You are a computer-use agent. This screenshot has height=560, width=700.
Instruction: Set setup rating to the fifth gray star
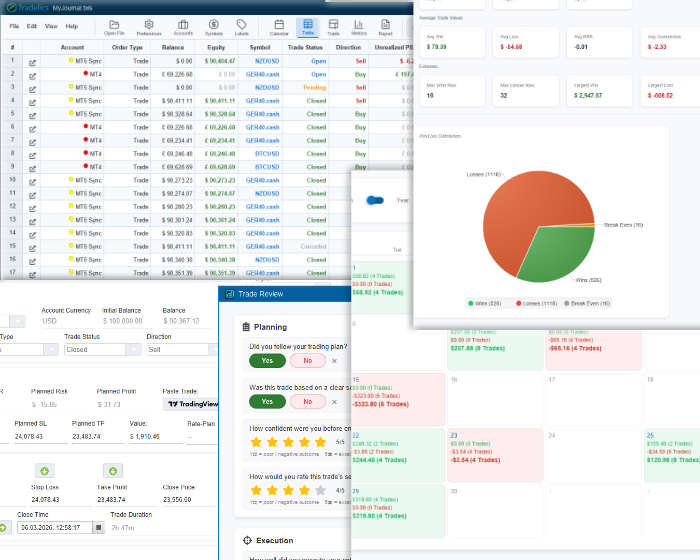click(x=321, y=490)
